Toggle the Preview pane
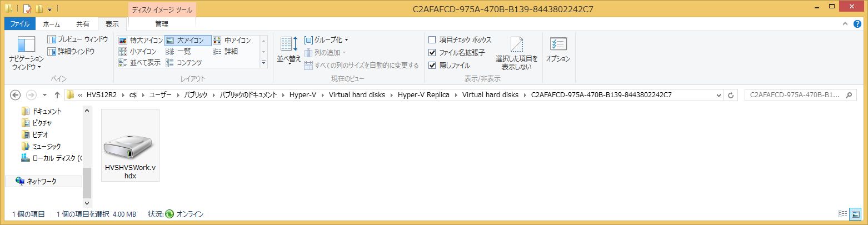Screen dimensions: 868x225 click(78, 39)
